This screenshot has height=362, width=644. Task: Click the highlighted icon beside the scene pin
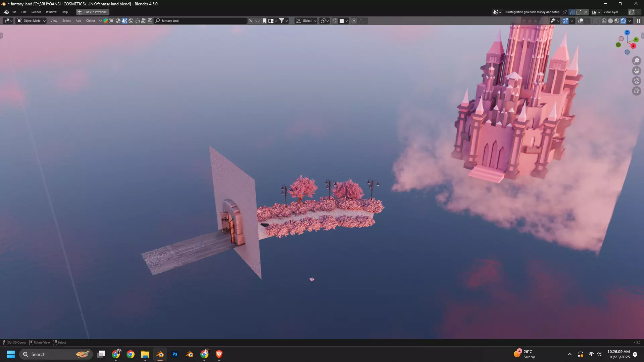(x=572, y=12)
